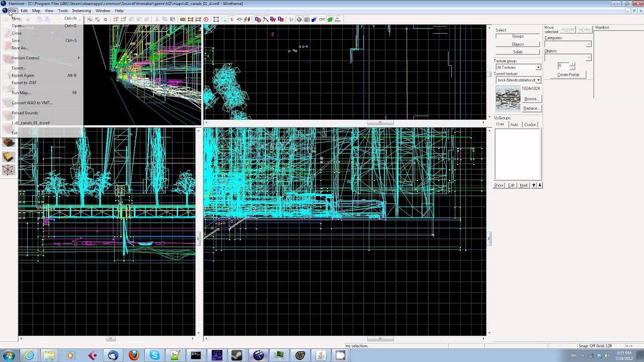Click the Paste clipboard toolbar icon

(x=172, y=19)
